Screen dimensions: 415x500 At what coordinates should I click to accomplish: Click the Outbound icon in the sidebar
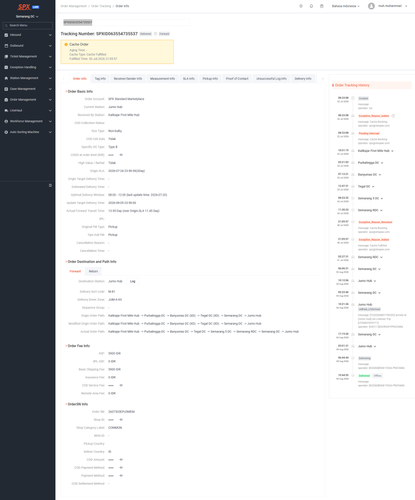[6, 46]
